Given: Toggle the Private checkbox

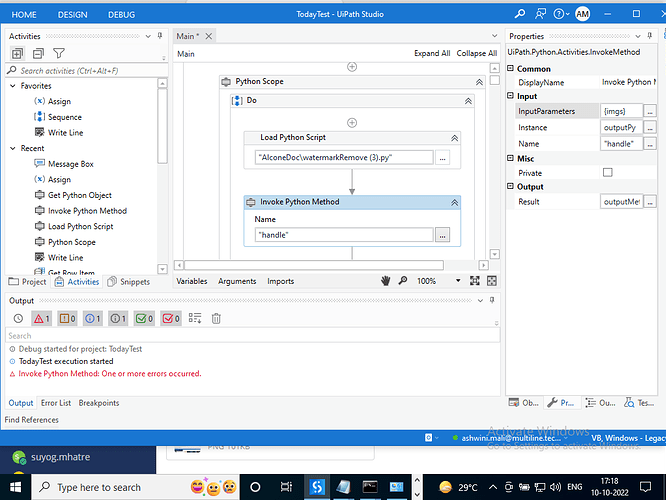Looking at the screenshot, I should click(608, 172).
